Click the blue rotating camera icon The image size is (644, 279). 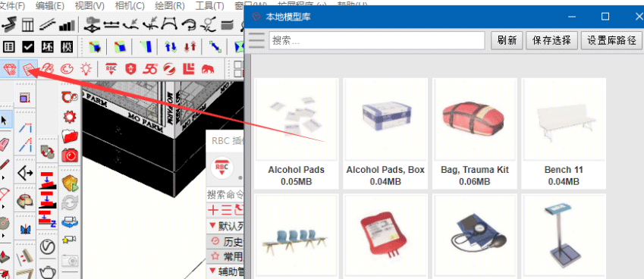pyautogui.click(x=70, y=222)
